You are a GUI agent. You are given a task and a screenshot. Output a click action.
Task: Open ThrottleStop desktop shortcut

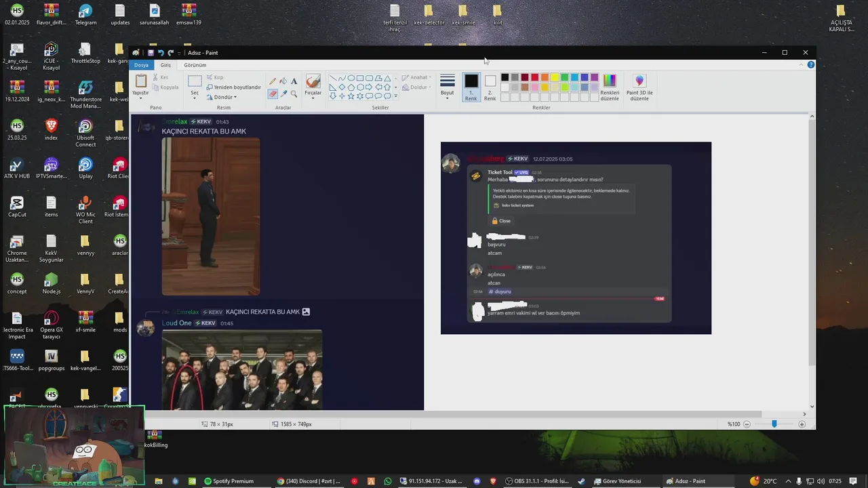click(85, 54)
